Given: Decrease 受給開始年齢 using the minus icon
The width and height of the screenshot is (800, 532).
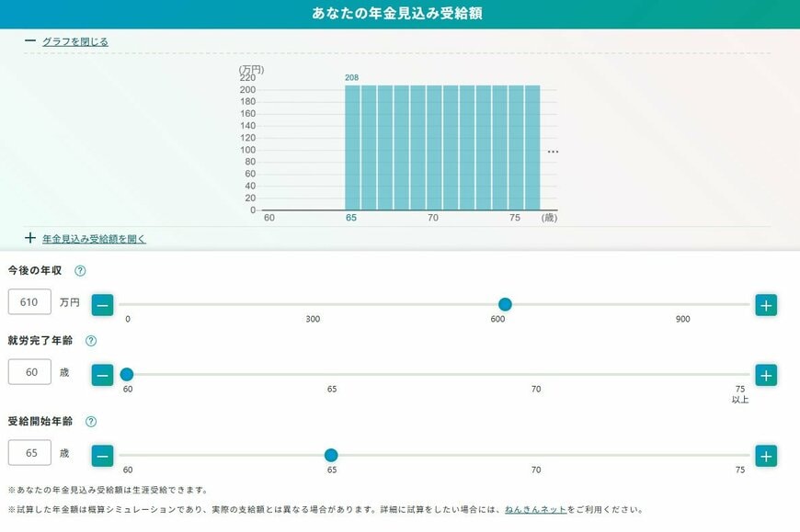Looking at the screenshot, I should 102,454.
